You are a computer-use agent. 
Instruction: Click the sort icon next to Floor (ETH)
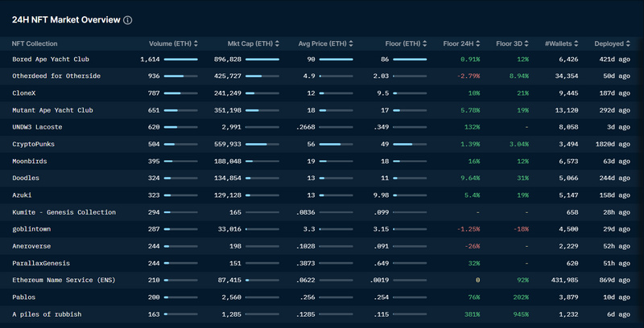pos(425,43)
